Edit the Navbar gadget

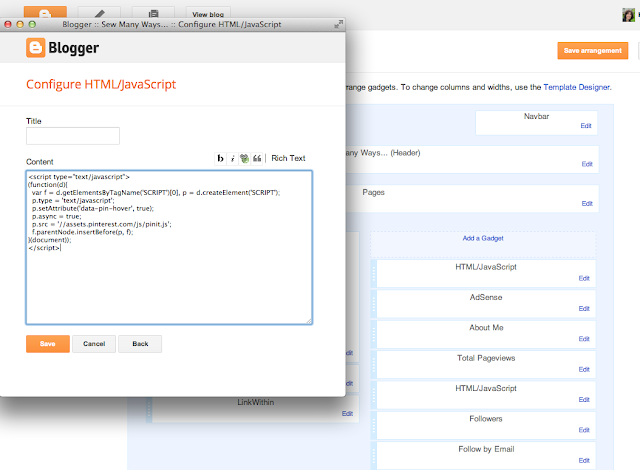pos(586,126)
